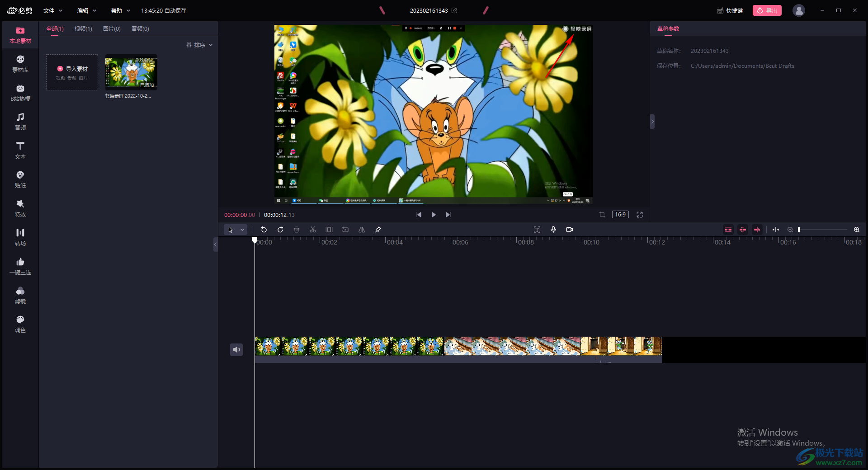Open the 帮助 menu

coord(121,10)
